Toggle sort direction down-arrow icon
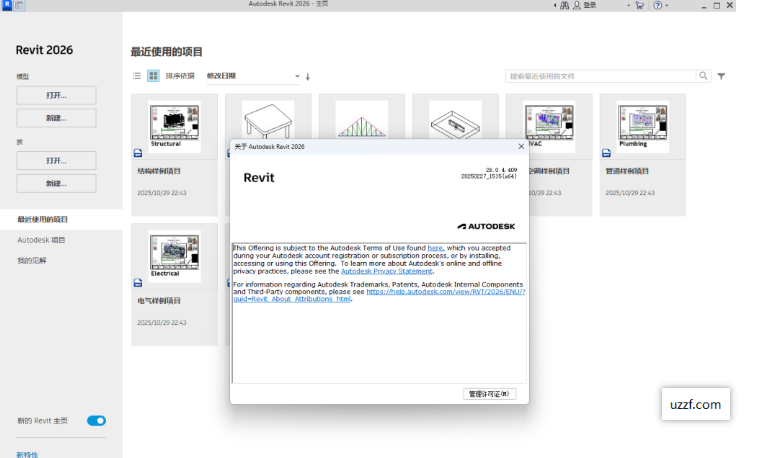This screenshot has height=458, width=764. [x=307, y=76]
